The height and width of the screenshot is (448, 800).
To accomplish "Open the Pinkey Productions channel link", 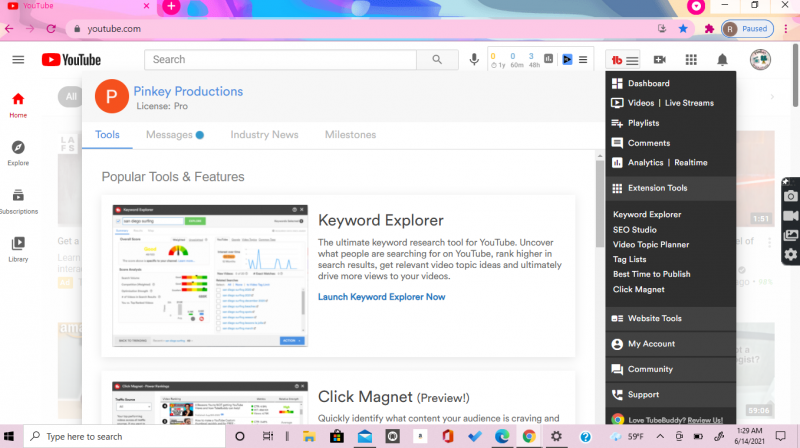I will (x=188, y=91).
